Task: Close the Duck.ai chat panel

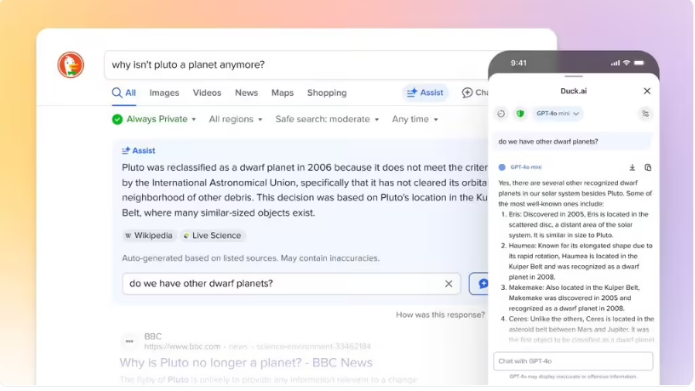Action: [647, 91]
